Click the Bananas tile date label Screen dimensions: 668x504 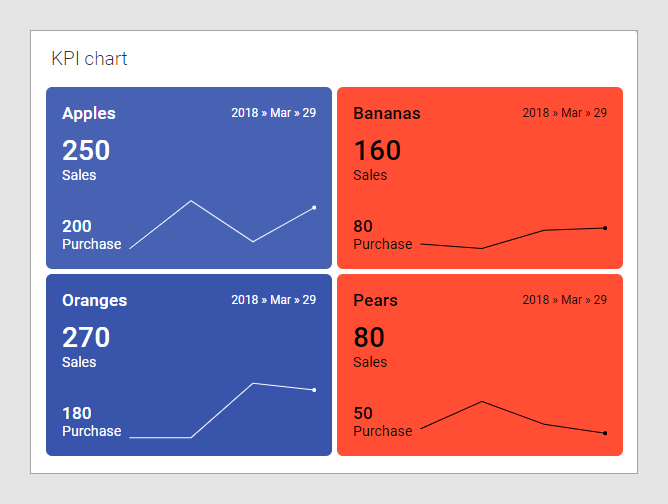coord(564,113)
